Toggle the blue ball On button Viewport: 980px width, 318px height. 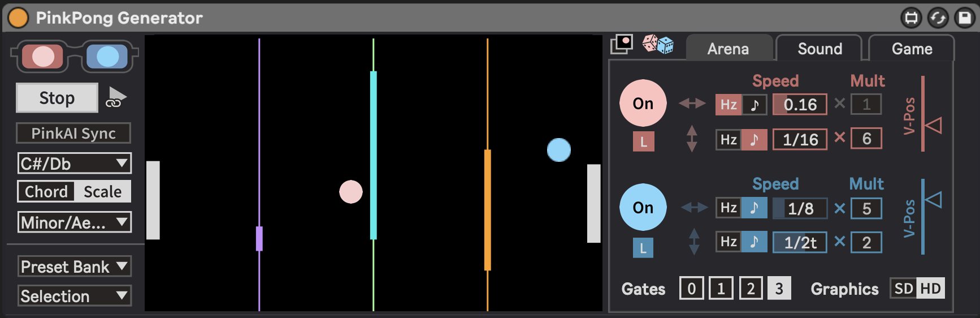[x=643, y=208]
